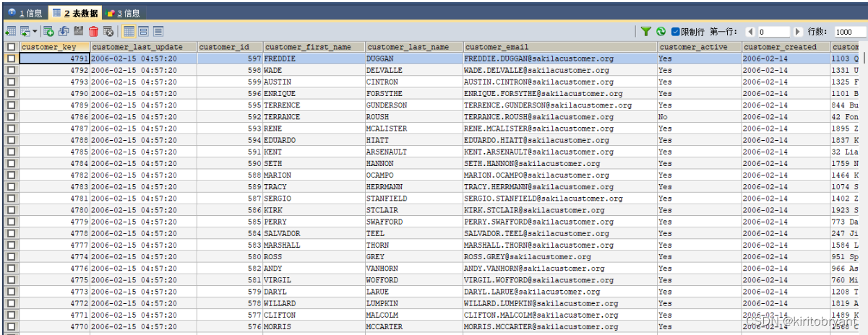Click the save changes floppy disk icon
The image size is (868, 335).
pyautogui.click(x=78, y=31)
